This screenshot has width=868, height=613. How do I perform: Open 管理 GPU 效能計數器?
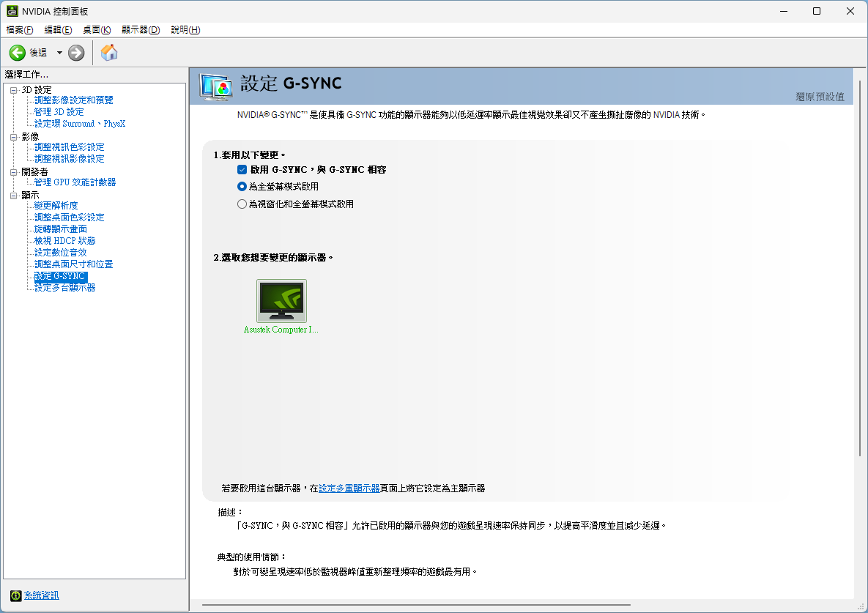(75, 182)
